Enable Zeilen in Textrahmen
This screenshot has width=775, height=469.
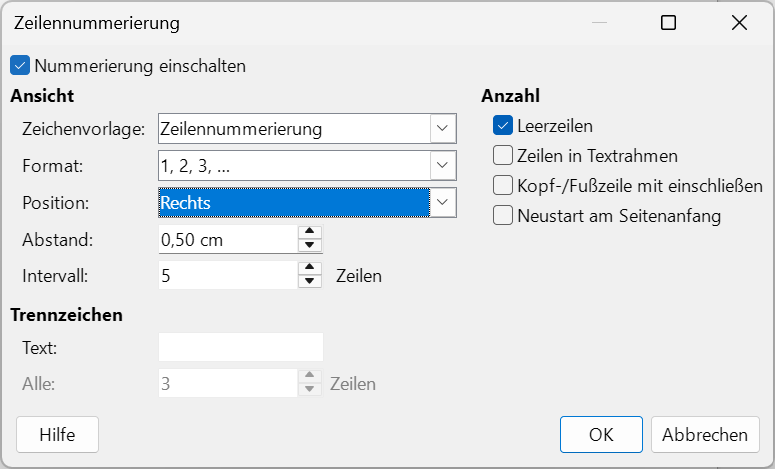click(503, 156)
